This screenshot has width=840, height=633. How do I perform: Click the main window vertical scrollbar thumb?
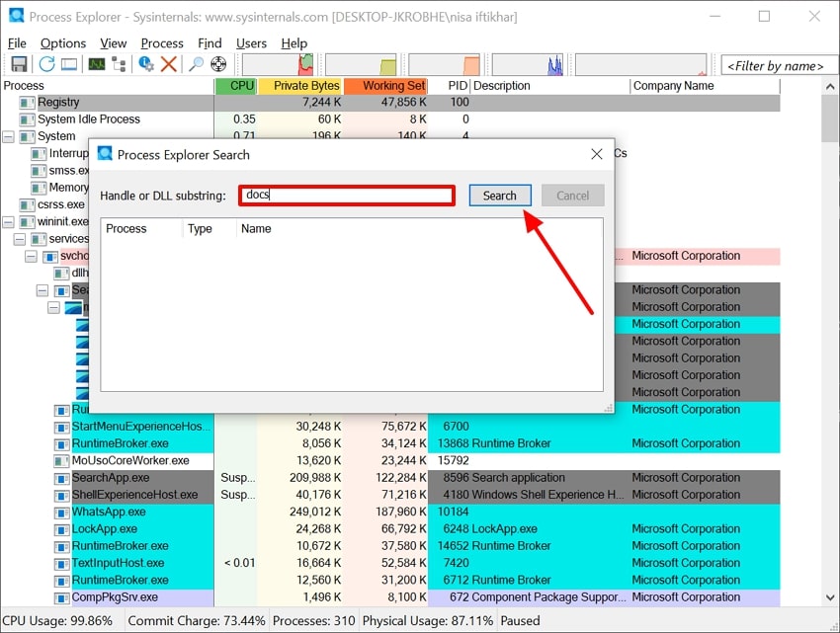coord(830,119)
